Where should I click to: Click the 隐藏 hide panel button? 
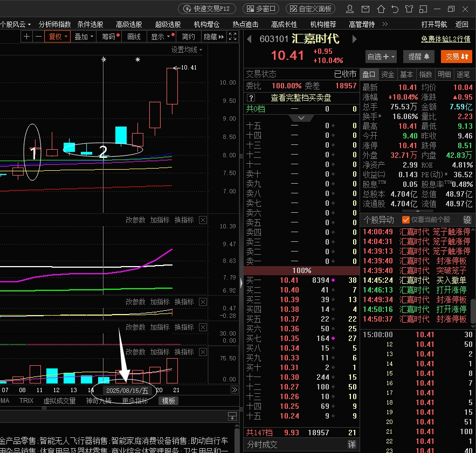click(213, 37)
